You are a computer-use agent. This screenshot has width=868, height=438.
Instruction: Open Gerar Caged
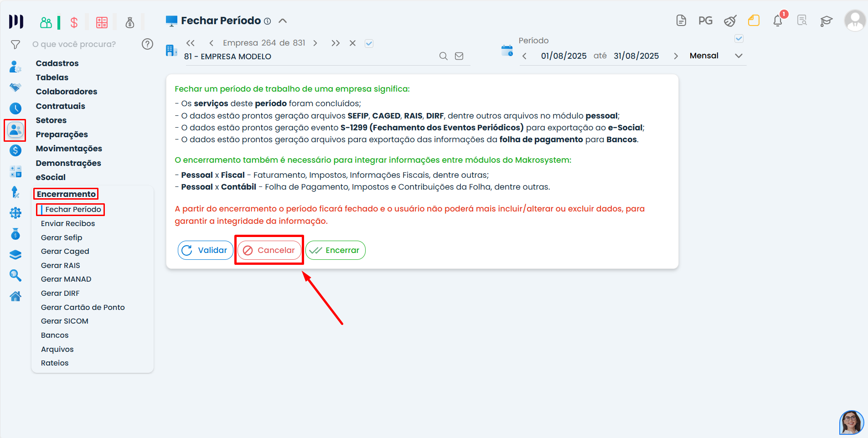point(65,251)
